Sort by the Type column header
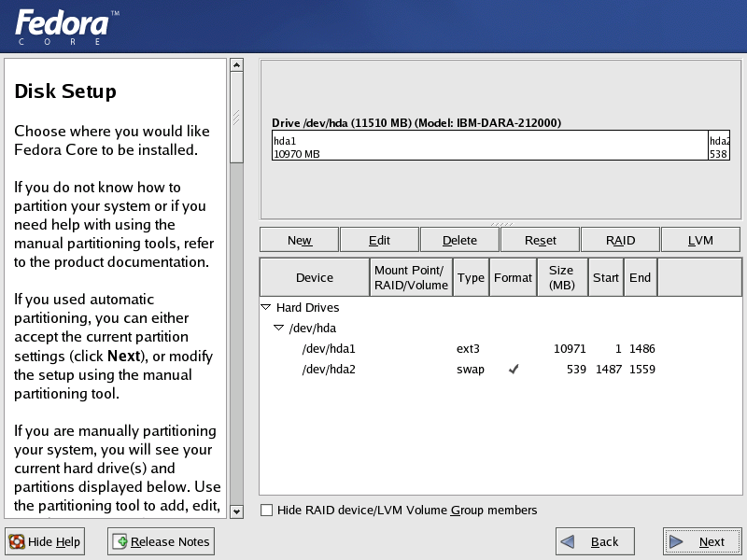747x560 pixels. [471, 277]
